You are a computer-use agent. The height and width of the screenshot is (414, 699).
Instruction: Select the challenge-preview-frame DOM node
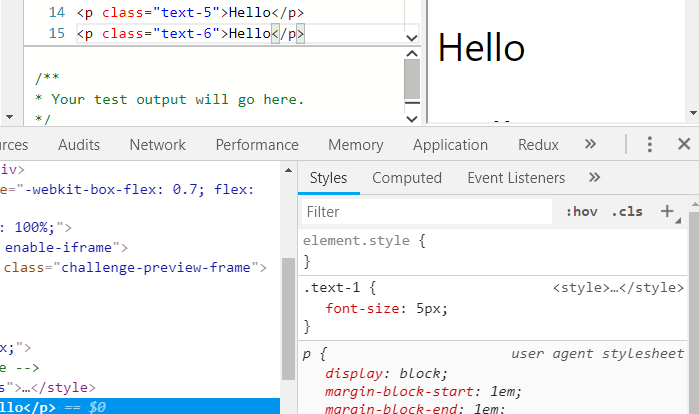(134, 267)
